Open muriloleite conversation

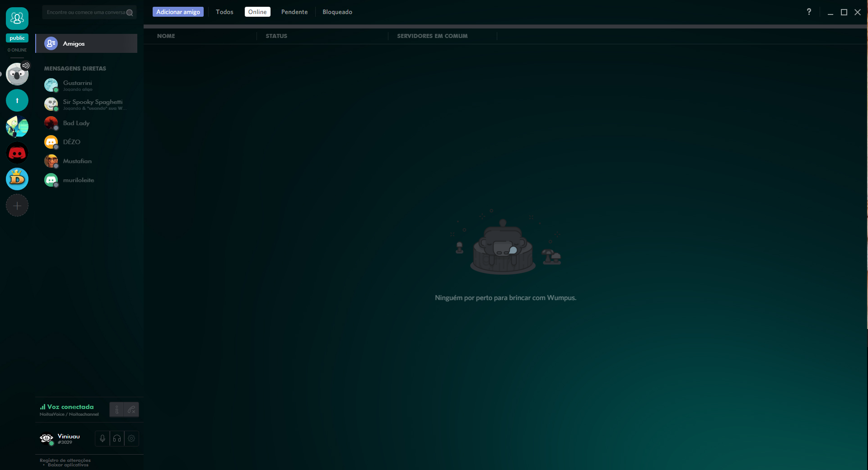(86, 180)
